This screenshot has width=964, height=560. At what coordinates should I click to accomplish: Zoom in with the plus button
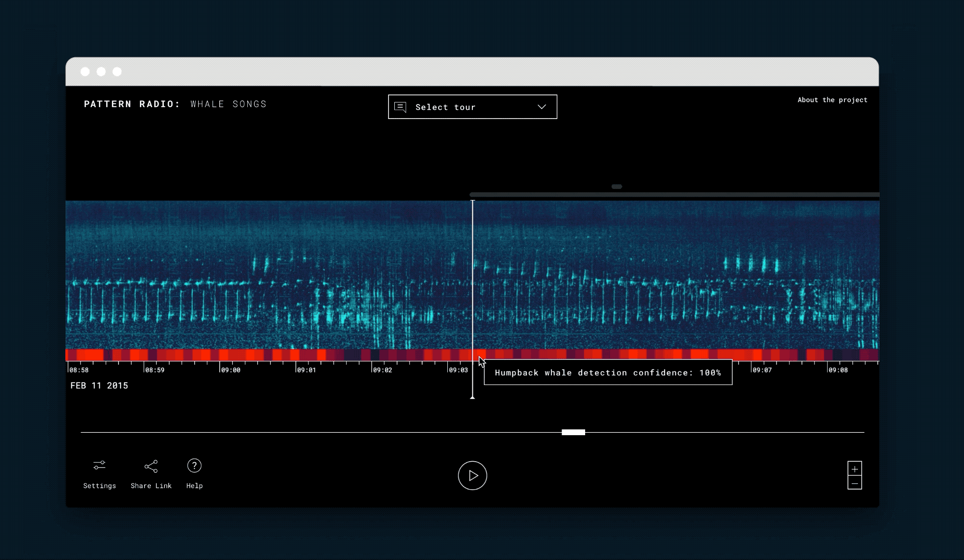(855, 469)
